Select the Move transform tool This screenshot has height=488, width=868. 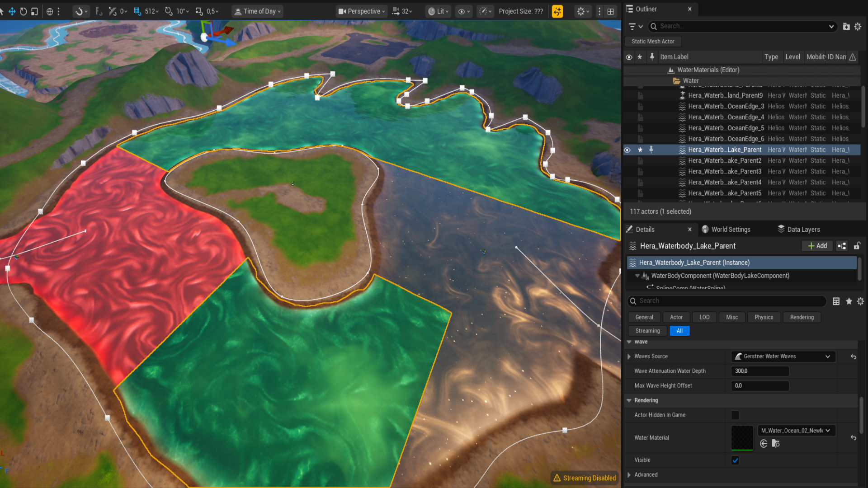pyautogui.click(x=11, y=11)
